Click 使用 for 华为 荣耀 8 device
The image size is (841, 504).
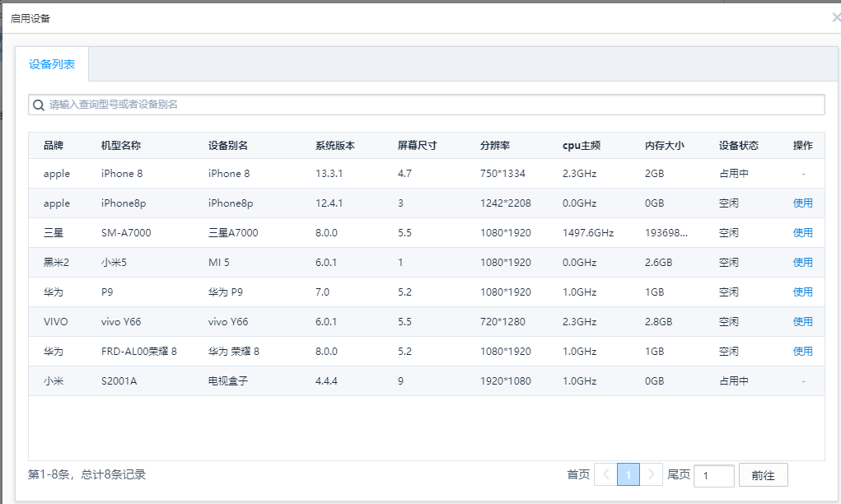(x=802, y=352)
